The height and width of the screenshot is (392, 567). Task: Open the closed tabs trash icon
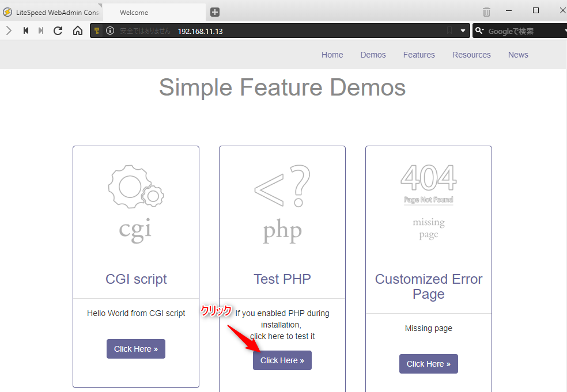486,12
